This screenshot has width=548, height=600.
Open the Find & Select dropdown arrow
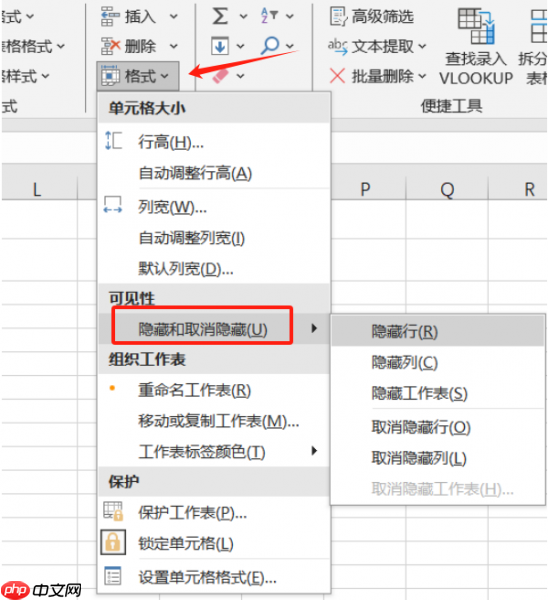click(x=290, y=46)
